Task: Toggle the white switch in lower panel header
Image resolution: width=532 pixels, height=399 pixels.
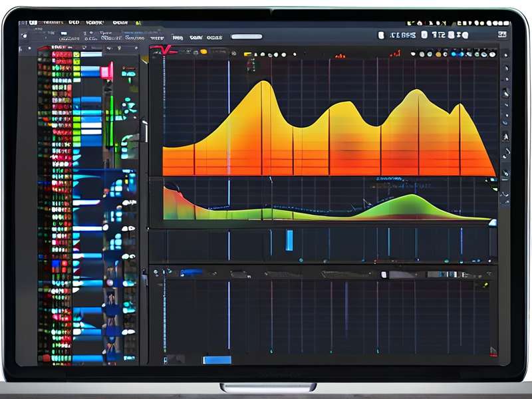Action: pos(384,275)
